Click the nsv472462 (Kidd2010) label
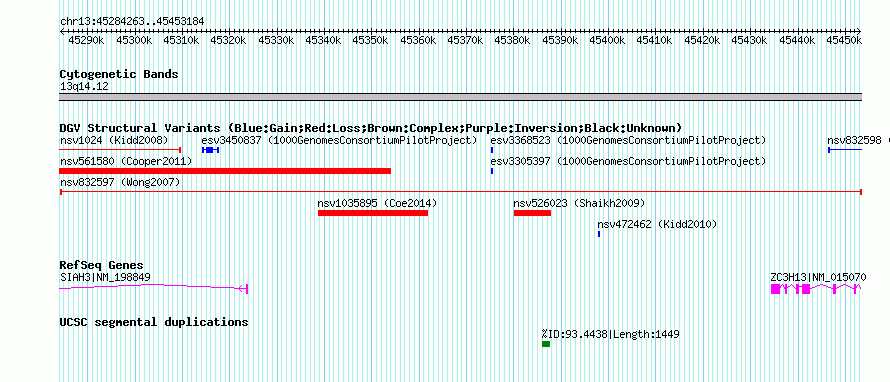 click(657, 225)
